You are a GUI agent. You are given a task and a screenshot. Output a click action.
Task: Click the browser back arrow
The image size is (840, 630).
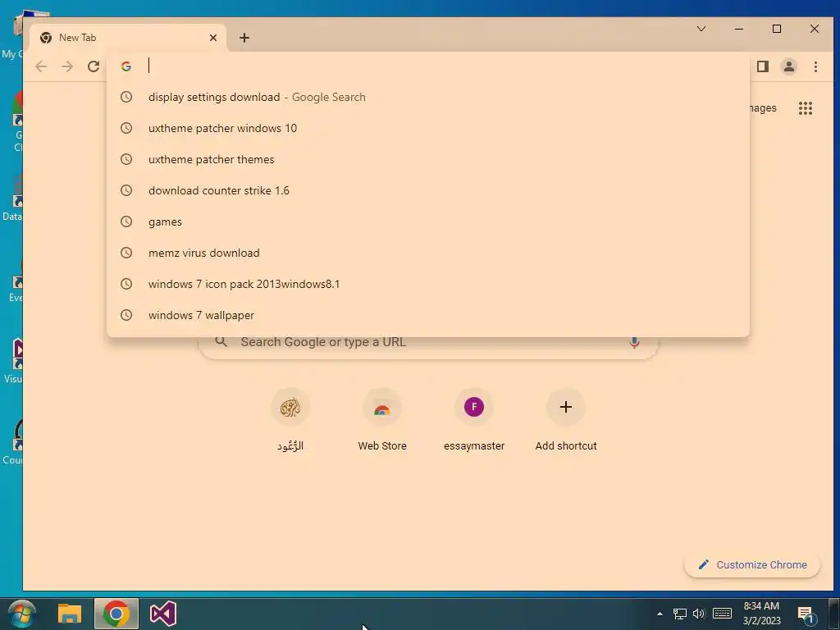point(41,66)
